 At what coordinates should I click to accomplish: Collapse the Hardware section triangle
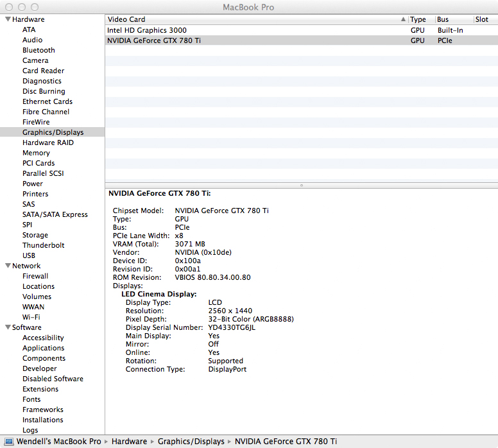click(8, 19)
